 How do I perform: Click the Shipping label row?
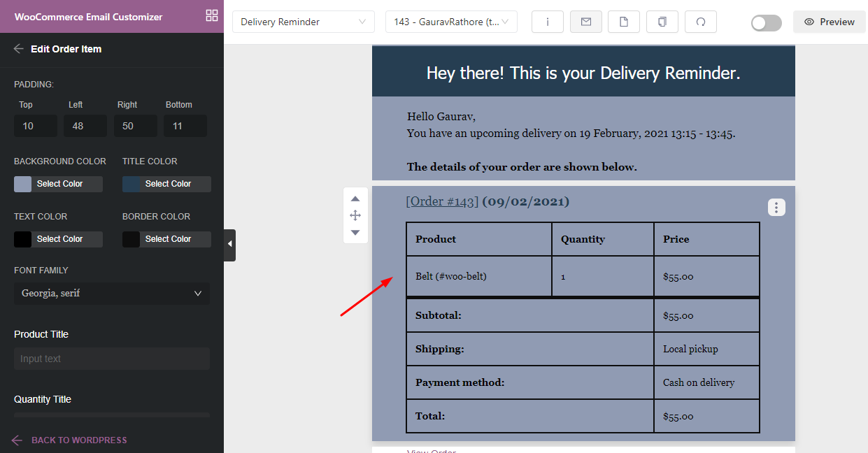click(530, 349)
